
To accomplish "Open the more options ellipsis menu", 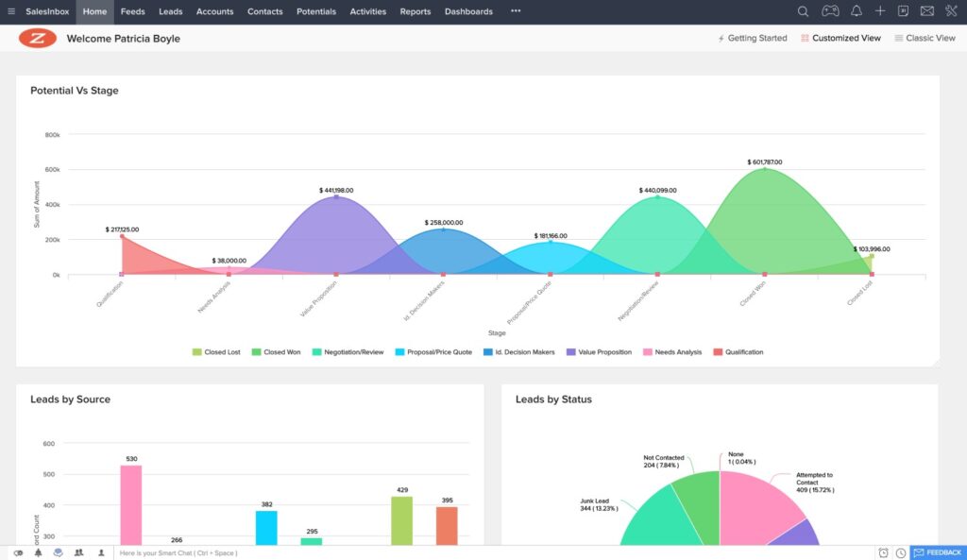I will [x=515, y=11].
